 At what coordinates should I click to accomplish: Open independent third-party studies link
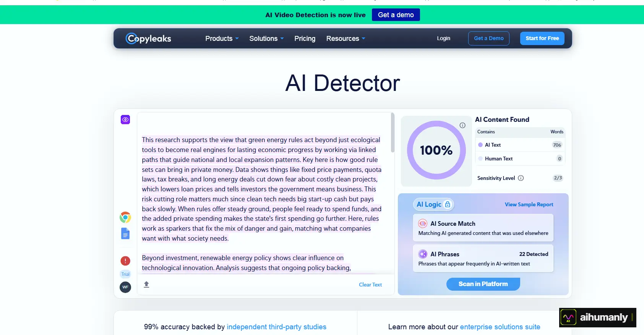(x=276, y=327)
